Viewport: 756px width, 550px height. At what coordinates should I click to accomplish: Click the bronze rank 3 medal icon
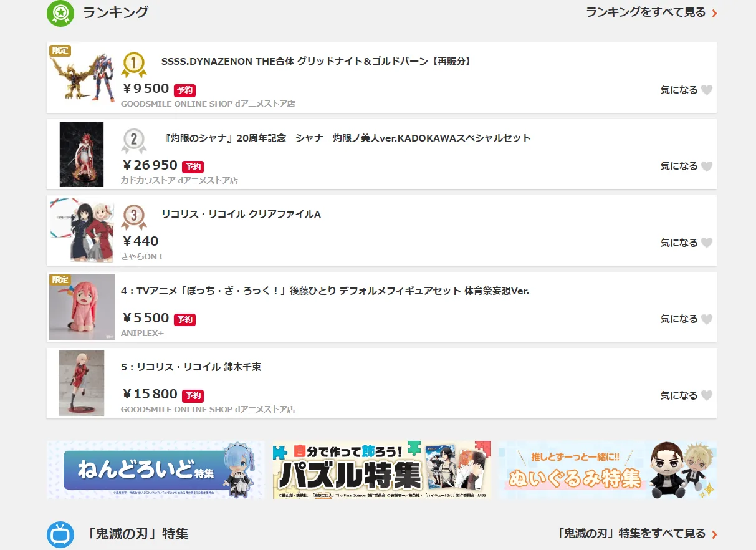pos(134,217)
